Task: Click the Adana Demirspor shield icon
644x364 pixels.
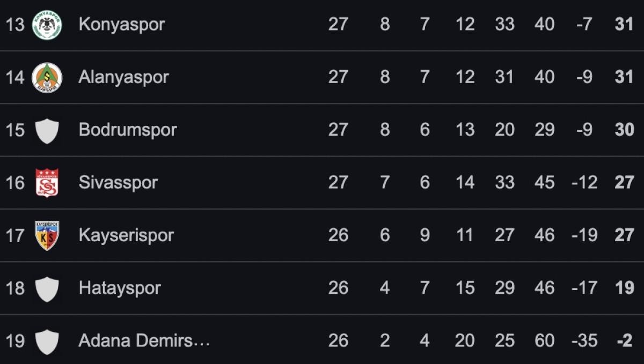Action: (47, 341)
